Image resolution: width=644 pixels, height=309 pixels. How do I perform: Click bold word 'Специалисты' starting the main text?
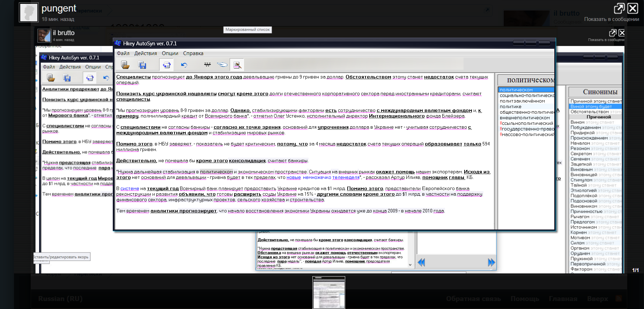click(133, 77)
